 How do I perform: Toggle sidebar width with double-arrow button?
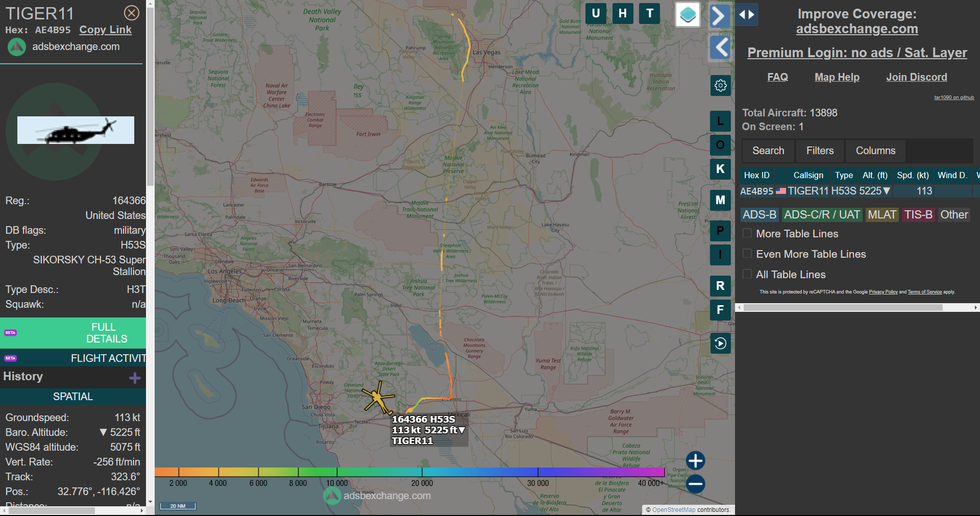point(747,14)
